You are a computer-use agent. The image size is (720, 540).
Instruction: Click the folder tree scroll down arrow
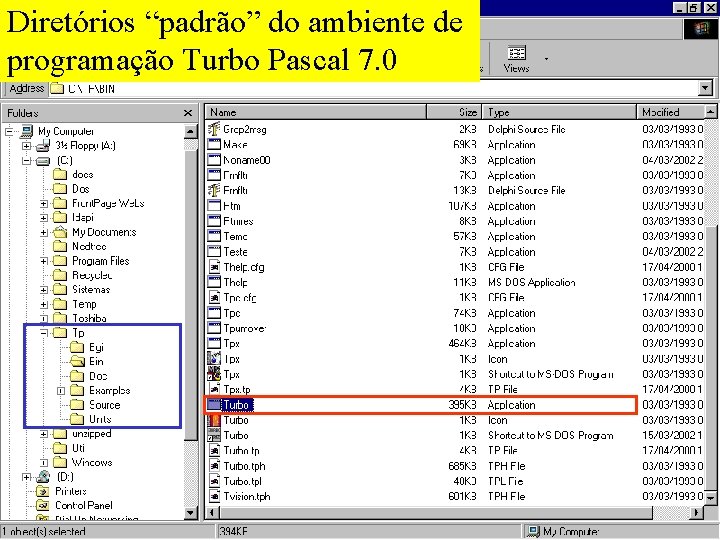(x=191, y=513)
